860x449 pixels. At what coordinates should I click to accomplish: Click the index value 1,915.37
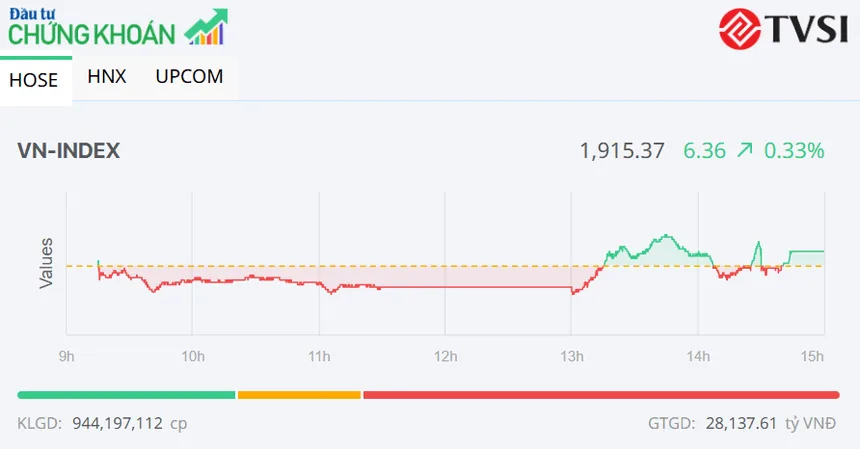click(x=622, y=151)
